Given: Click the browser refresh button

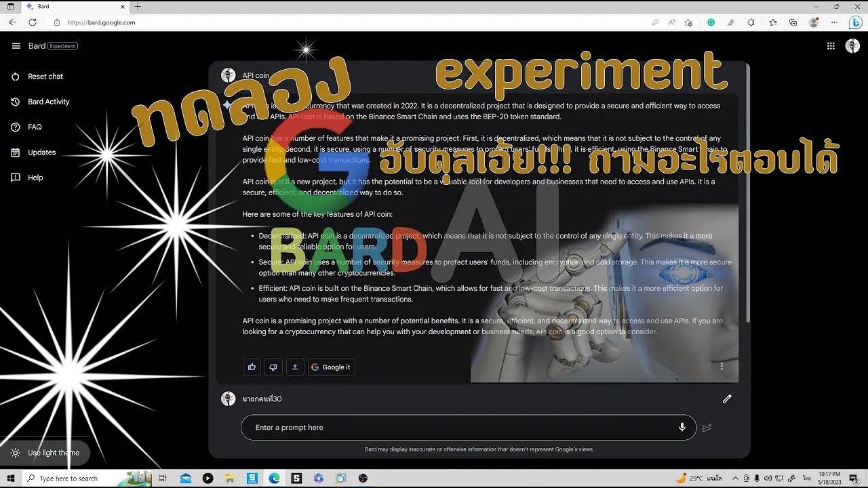Looking at the screenshot, I should [33, 22].
